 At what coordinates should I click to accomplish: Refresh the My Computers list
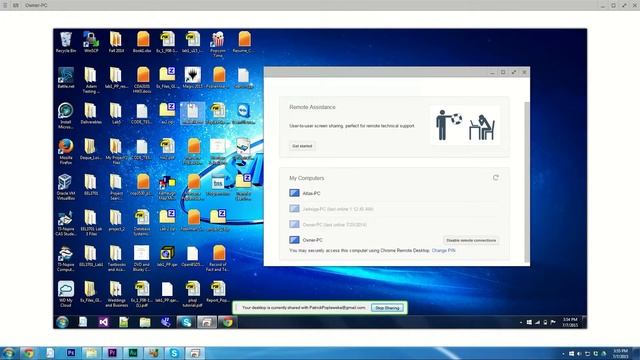tap(496, 178)
